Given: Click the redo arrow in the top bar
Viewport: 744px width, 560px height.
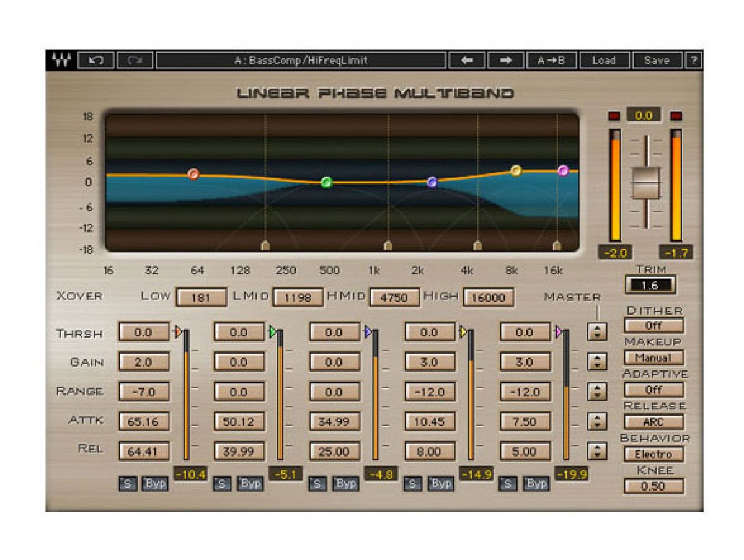Looking at the screenshot, I should [x=135, y=60].
